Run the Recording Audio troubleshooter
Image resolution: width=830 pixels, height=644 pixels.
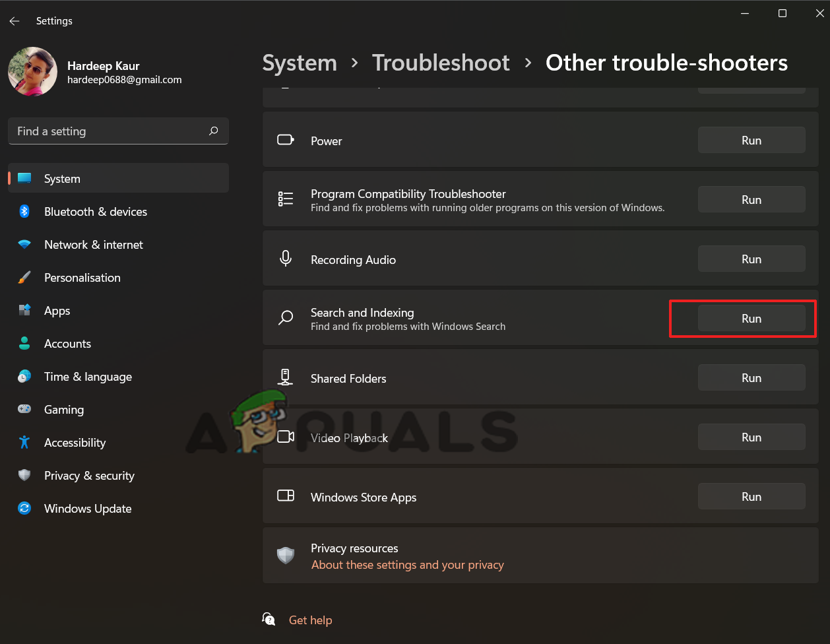pyautogui.click(x=751, y=259)
